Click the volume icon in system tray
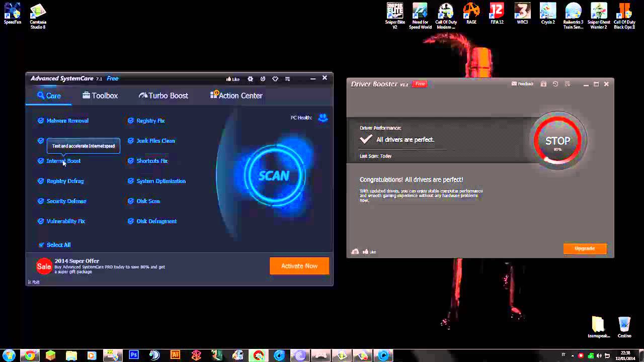 coord(599,355)
